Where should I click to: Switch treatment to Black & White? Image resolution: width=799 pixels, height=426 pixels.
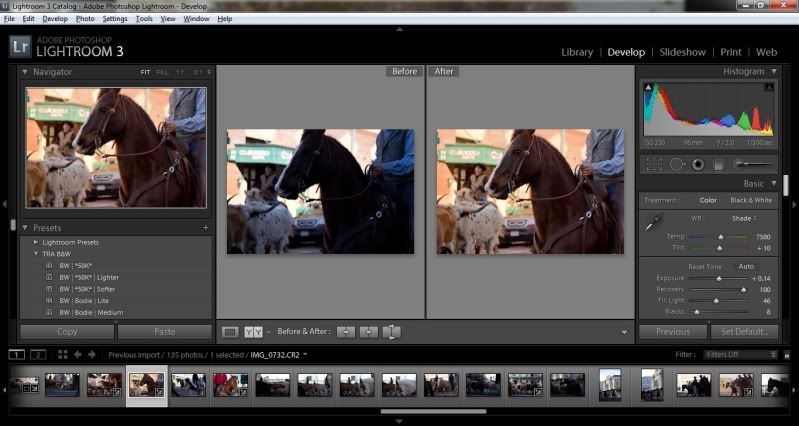tap(752, 201)
